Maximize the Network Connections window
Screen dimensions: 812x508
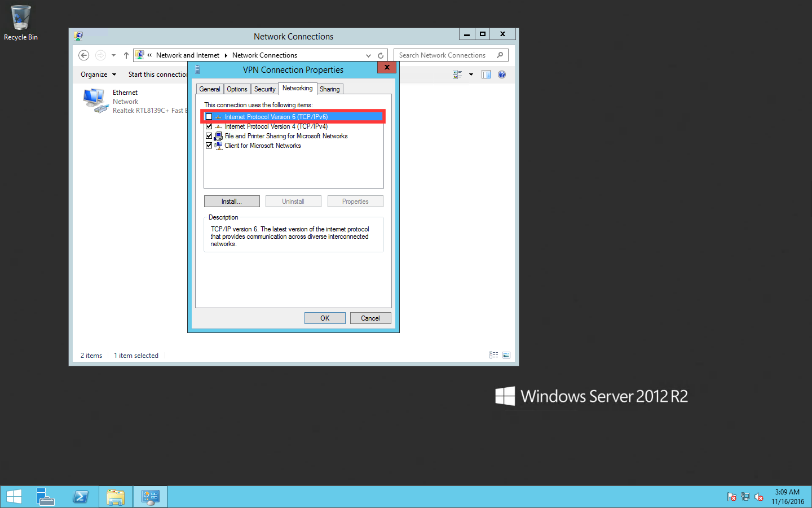pos(483,34)
